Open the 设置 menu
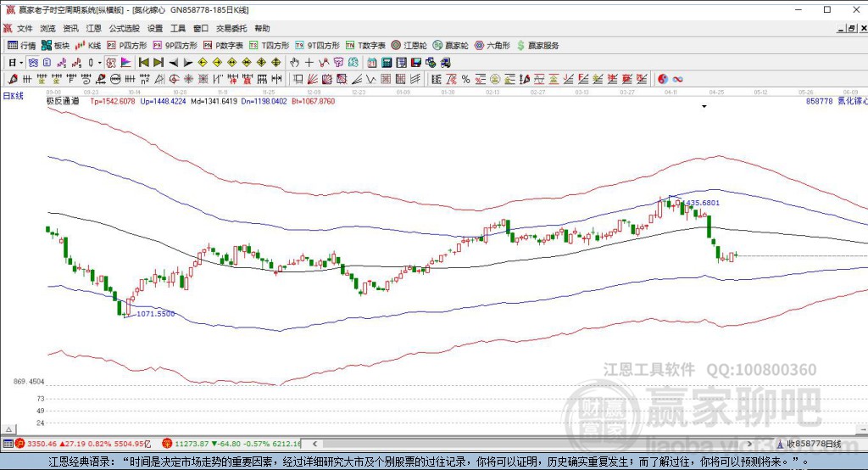Screen dimensions: 868x470 pyautogui.click(x=155, y=28)
